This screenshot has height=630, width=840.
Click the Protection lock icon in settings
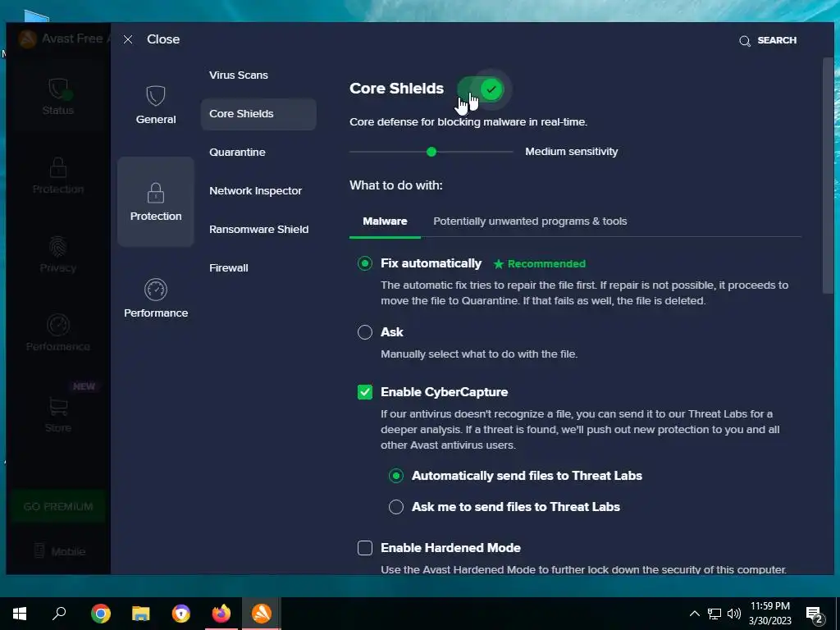click(x=155, y=193)
